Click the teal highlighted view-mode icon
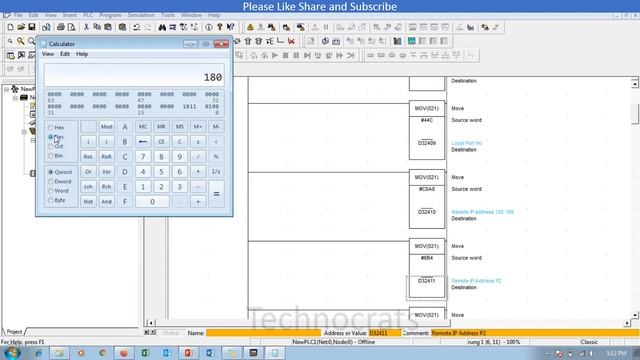Screen dimensions: 640x360 (411, 41)
